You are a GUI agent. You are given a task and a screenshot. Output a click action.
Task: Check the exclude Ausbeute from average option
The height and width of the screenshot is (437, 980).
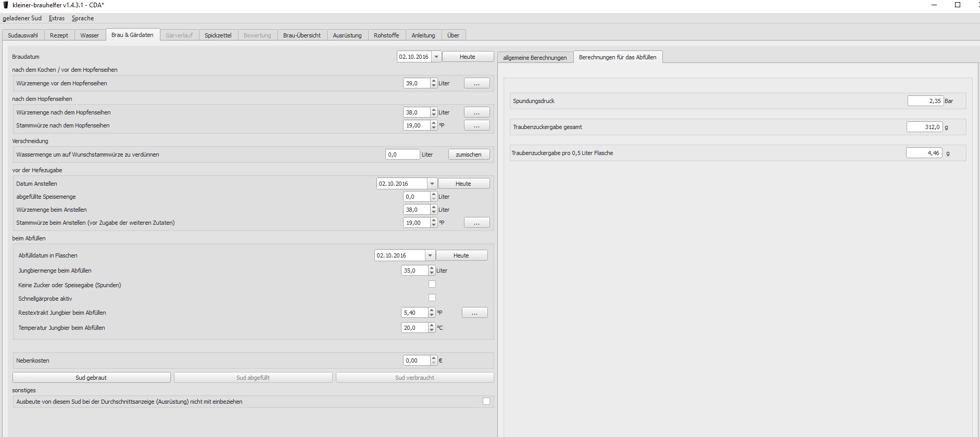[x=486, y=401]
